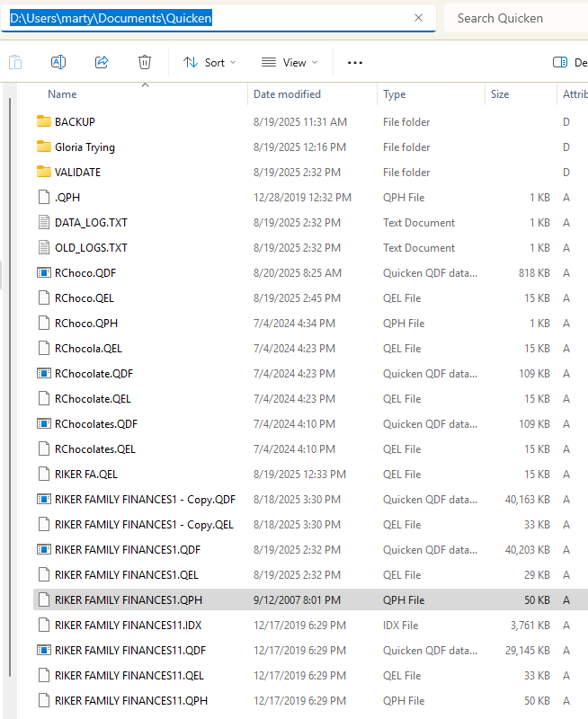
Task: Click the RIKER FAMILY FINANCES11.QDF icon
Action: point(44,650)
